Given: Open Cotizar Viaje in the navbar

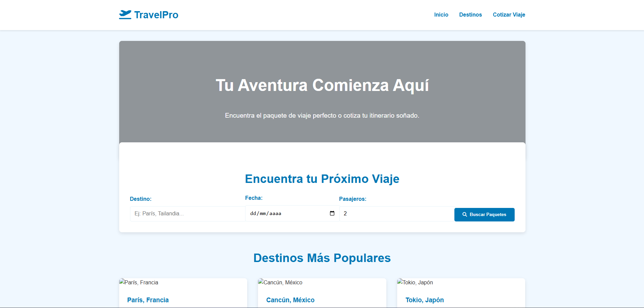Looking at the screenshot, I should tap(509, 15).
